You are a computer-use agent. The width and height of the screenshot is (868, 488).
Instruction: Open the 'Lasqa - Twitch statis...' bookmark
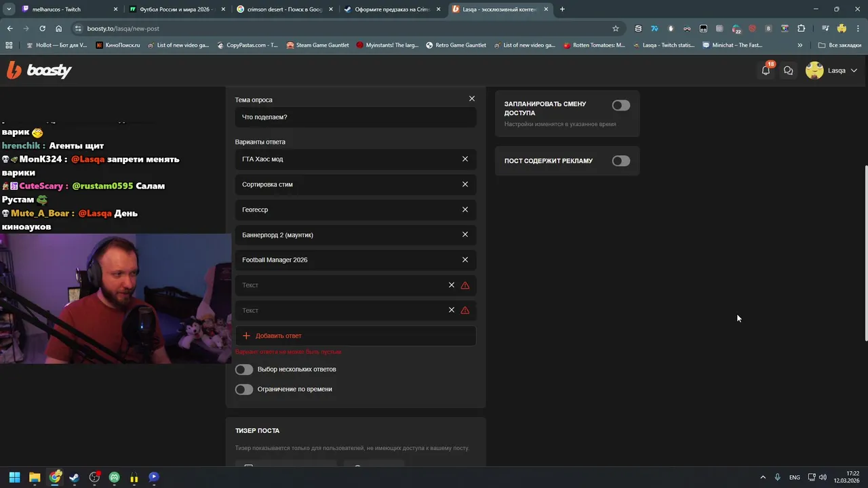663,45
